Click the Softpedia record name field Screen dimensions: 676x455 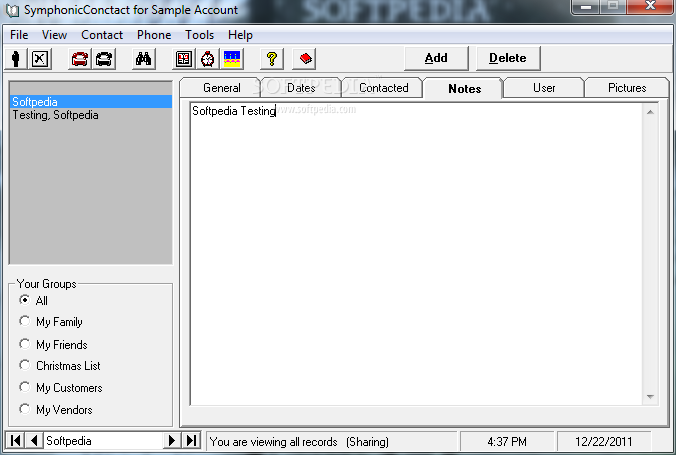pyautogui.click(x=103, y=440)
